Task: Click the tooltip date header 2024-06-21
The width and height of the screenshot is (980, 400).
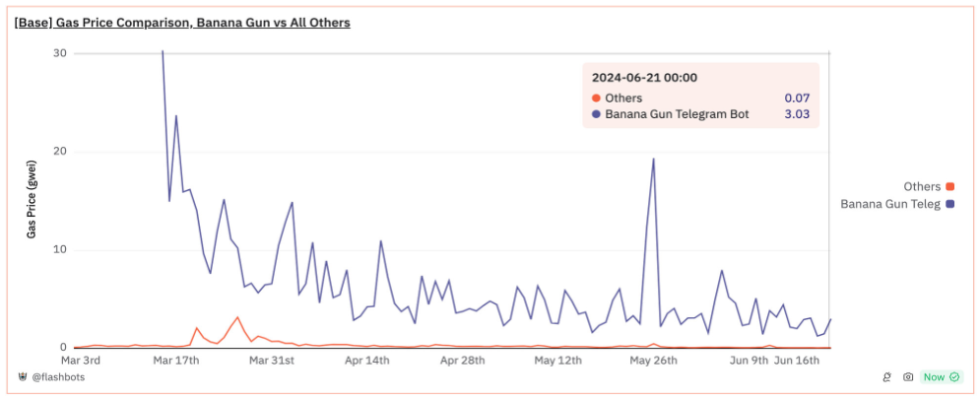Action: (x=645, y=77)
